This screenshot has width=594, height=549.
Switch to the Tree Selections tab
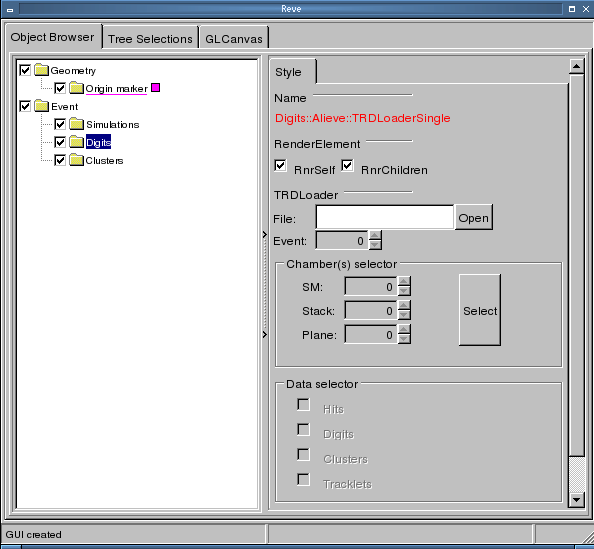click(x=150, y=39)
